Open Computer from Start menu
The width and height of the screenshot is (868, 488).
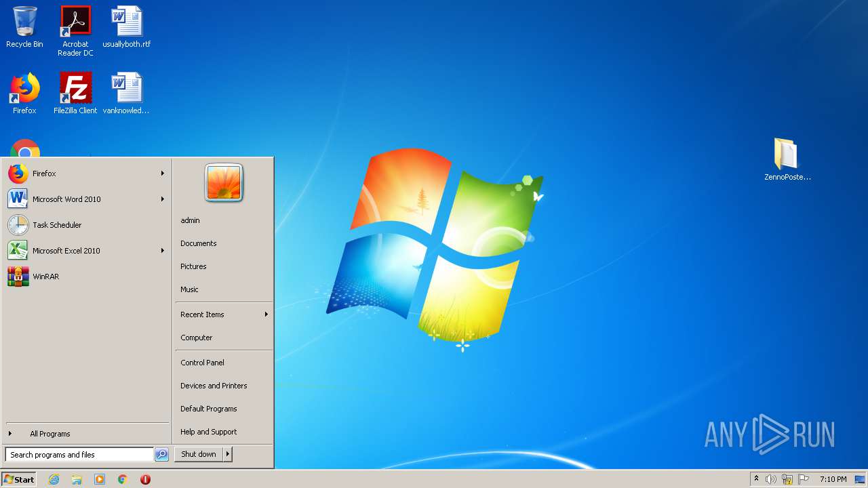[x=224, y=338]
